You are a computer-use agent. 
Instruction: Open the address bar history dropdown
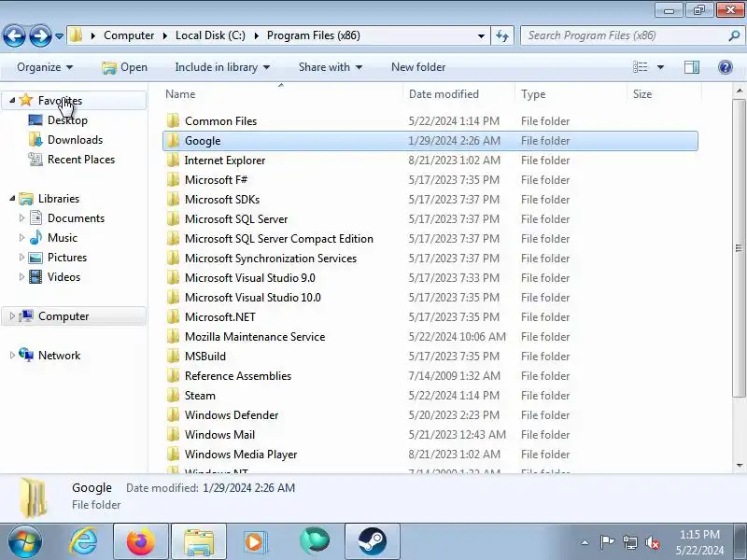(481, 35)
